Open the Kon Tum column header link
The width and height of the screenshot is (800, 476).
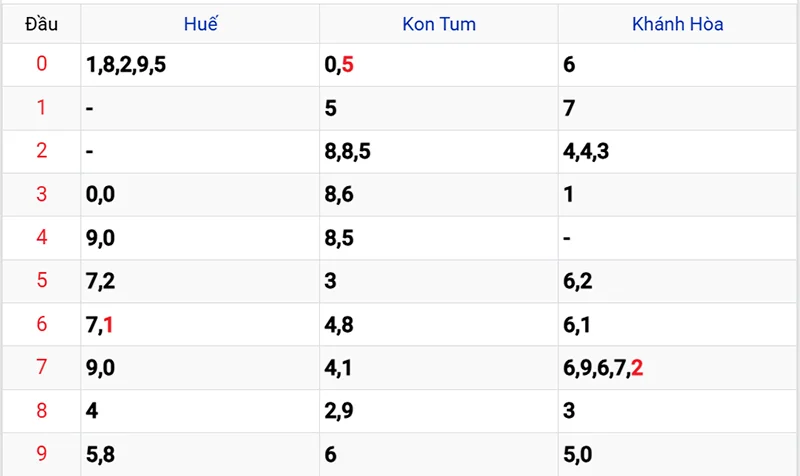click(x=439, y=24)
